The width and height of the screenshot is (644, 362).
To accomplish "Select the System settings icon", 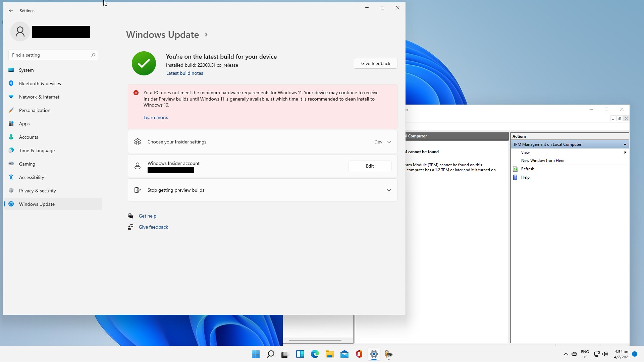I will point(11,70).
